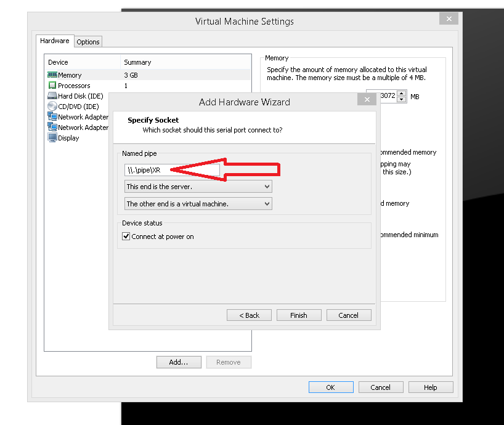
Task: Click Add... to add hardware
Action: (179, 362)
